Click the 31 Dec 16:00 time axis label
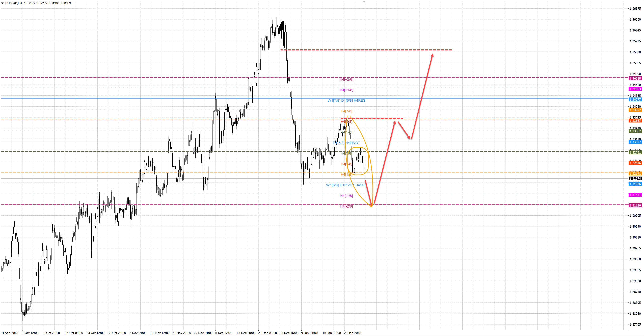The image size is (644, 336). [x=289, y=333]
